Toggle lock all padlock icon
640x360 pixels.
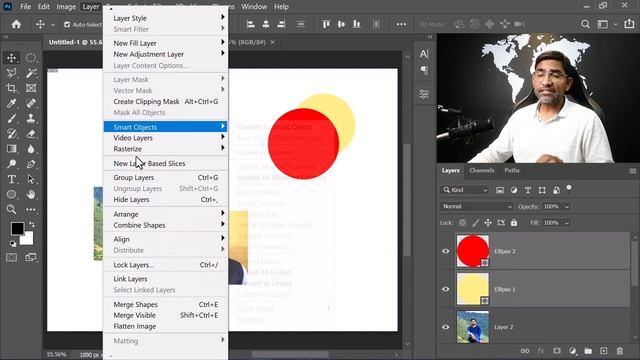click(514, 223)
